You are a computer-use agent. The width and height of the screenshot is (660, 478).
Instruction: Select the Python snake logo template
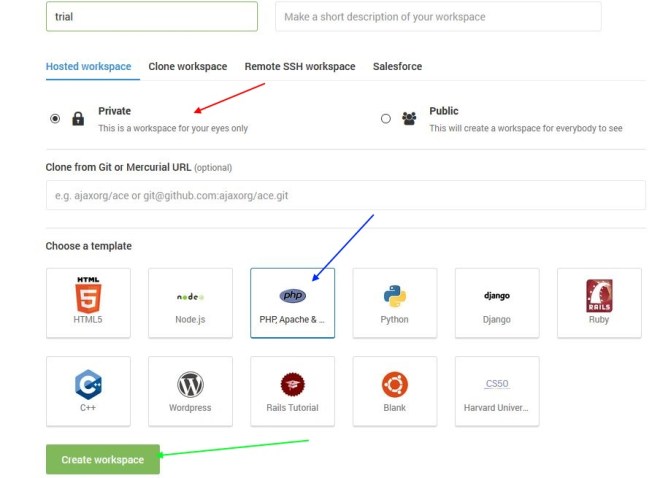pos(394,296)
